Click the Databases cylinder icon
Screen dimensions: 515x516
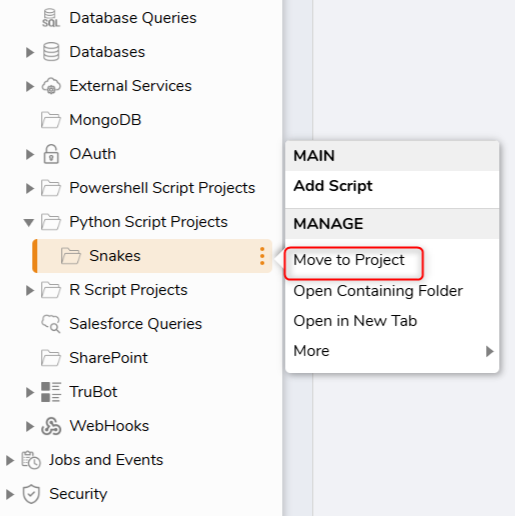(51, 52)
